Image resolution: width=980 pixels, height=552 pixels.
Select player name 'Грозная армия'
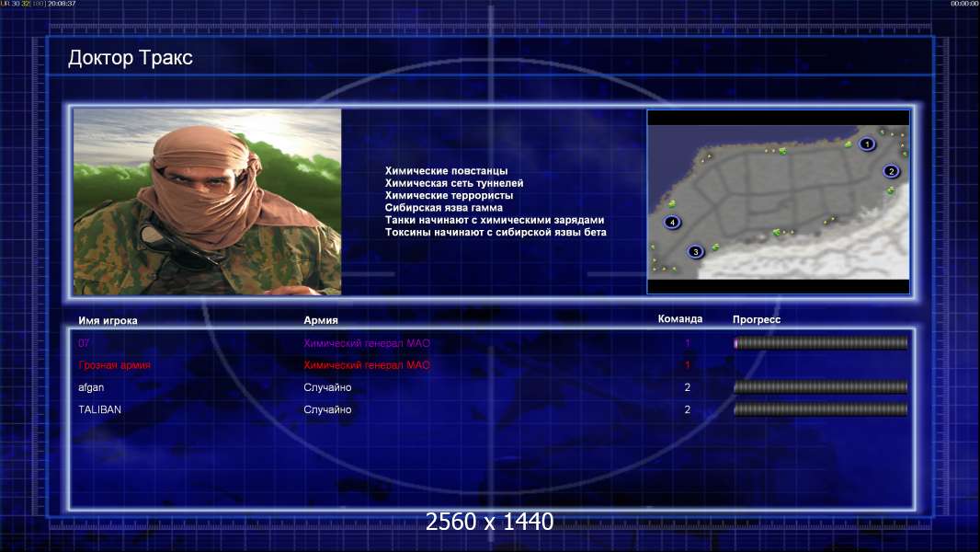pos(114,365)
